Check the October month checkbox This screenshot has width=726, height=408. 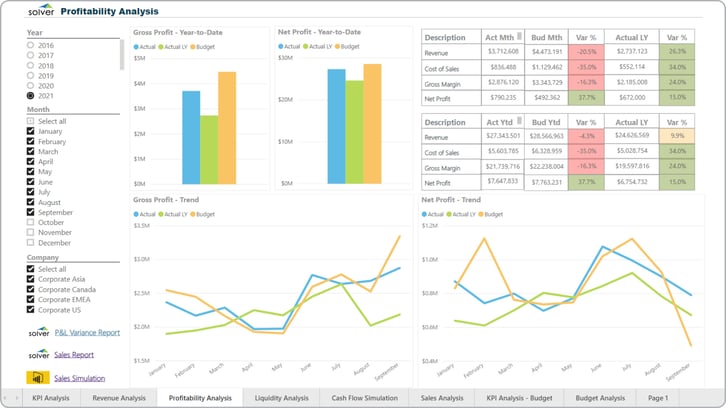pos(31,222)
